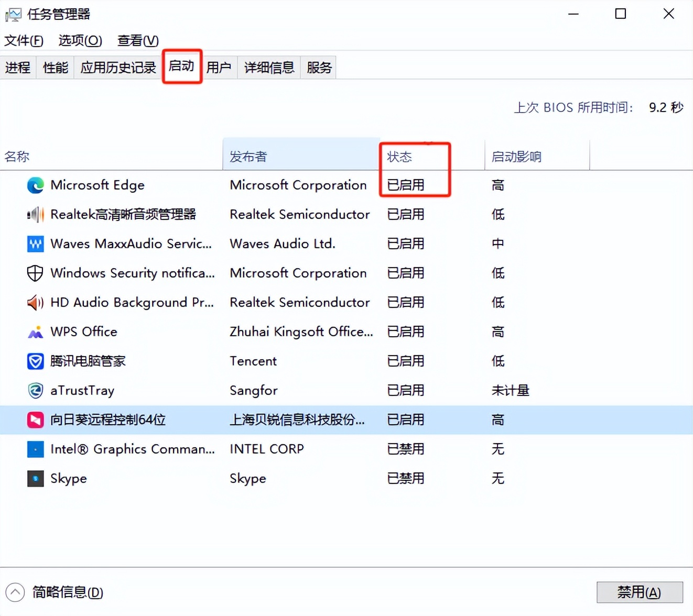Click publisher INTEL CORP
The width and height of the screenshot is (693, 616).
[267, 449]
